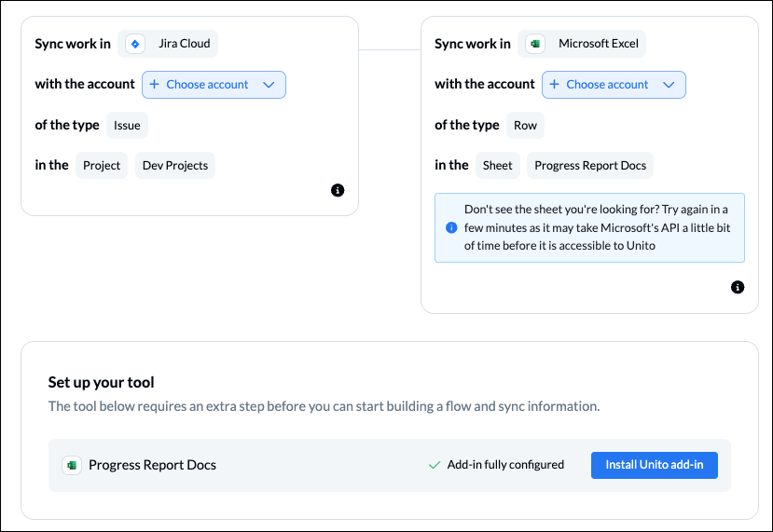
Task: Open info icon in Microsoft Excel card
Action: [738, 287]
